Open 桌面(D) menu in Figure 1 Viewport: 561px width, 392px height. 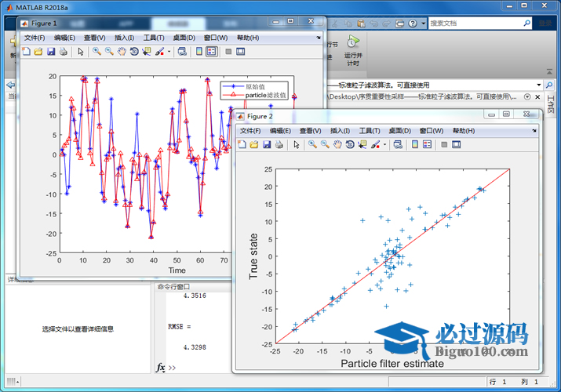pos(184,38)
